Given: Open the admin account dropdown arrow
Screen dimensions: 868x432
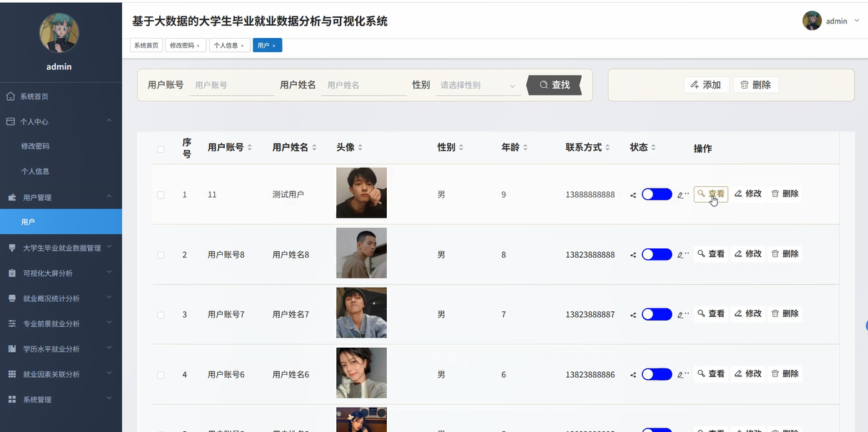Looking at the screenshot, I should pos(857,21).
